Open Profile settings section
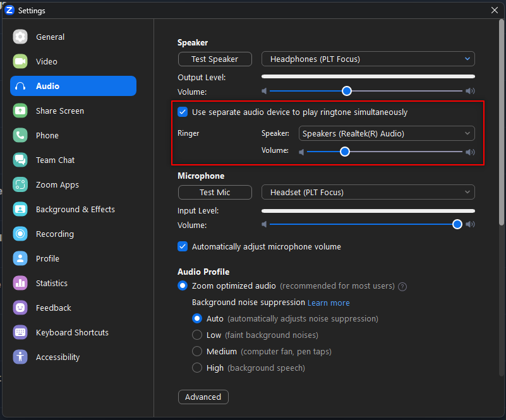Screen dimensions: 506x420 click(x=73, y=258)
